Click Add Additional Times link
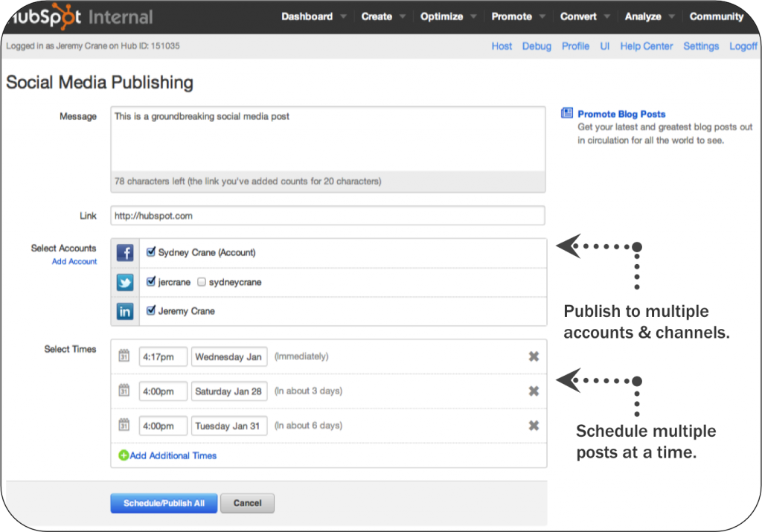The image size is (762, 532). [x=173, y=455]
